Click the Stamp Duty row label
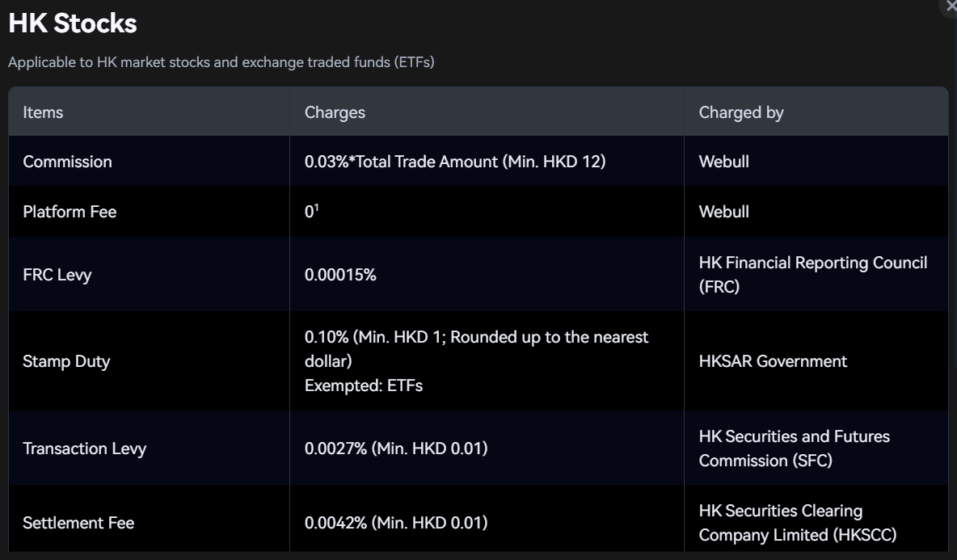Viewport: 957px width, 560px height. [x=66, y=361]
